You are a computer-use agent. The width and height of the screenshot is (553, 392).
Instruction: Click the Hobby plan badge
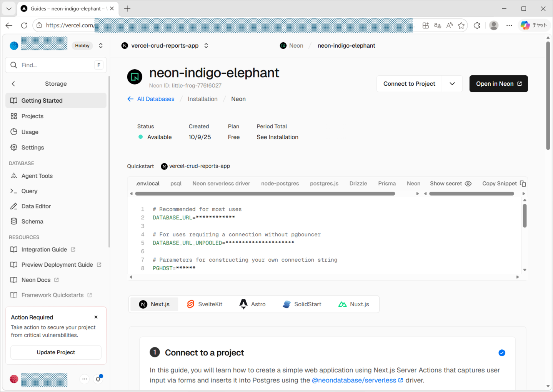[x=82, y=45]
